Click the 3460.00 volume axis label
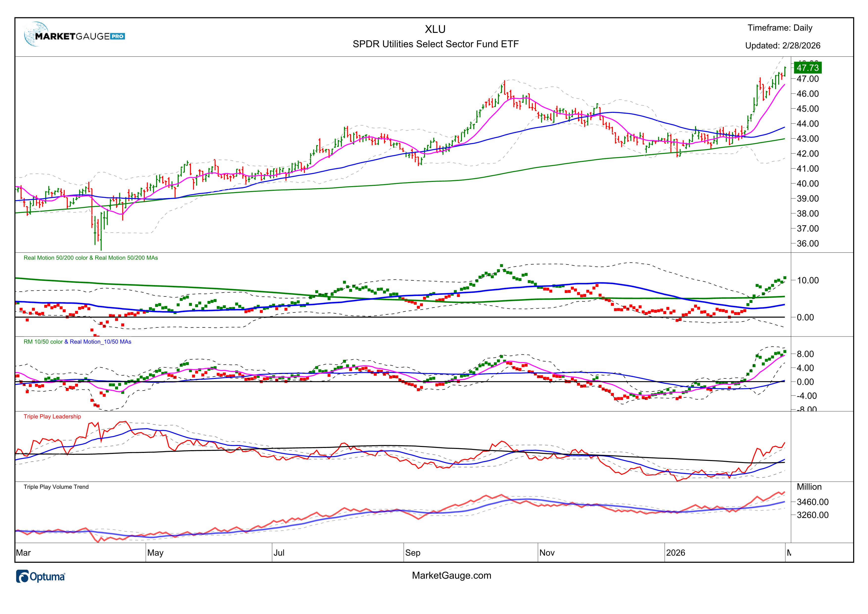This screenshot has height=614, width=868. click(x=812, y=502)
